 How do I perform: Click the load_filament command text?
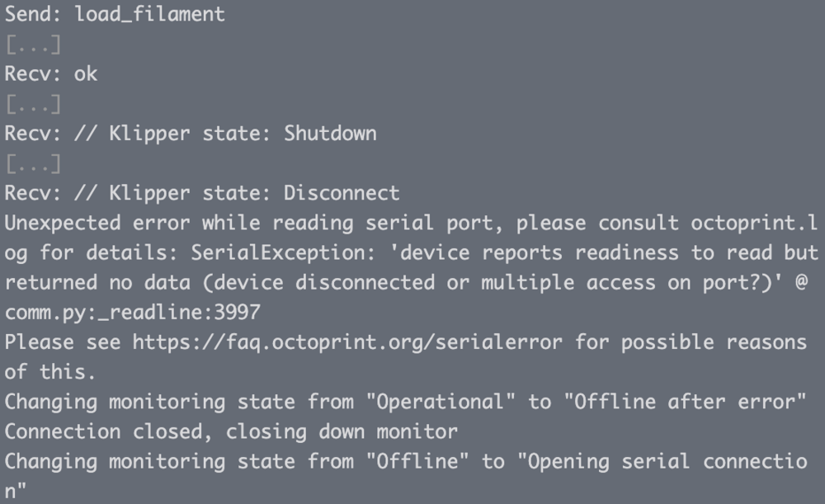coord(150,14)
